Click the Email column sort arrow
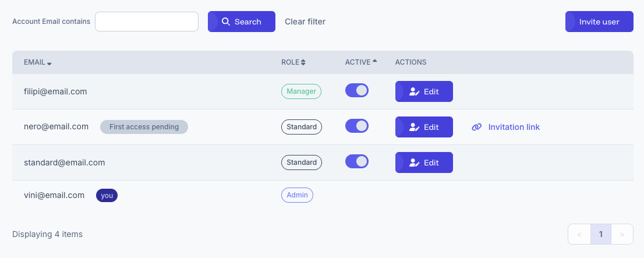Viewport: 644px width, 258px height. tap(49, 63)
